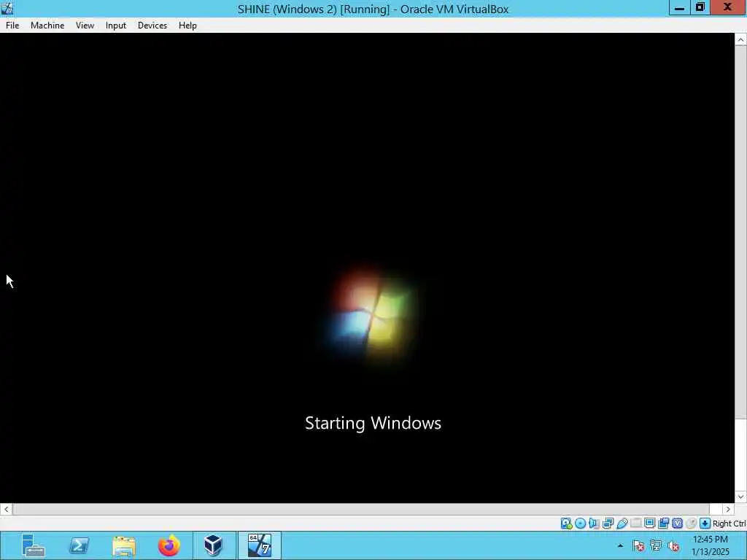
Task: Click the network tray icon
Action: [x=656, y=545]
